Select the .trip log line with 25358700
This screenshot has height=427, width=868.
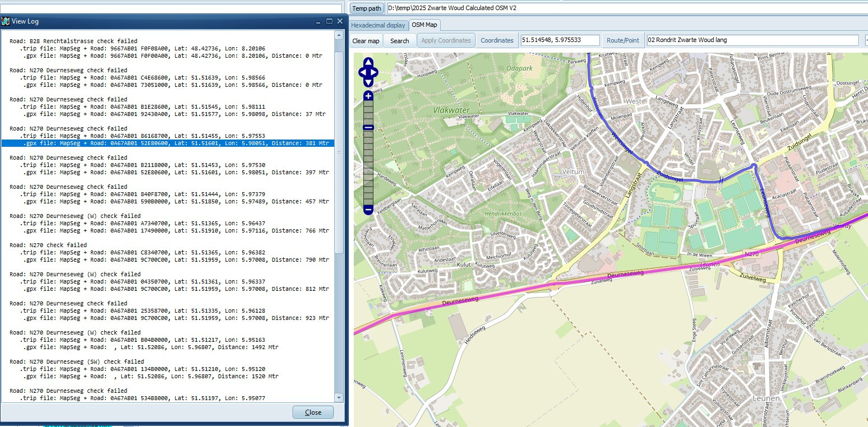click(143, 311)
